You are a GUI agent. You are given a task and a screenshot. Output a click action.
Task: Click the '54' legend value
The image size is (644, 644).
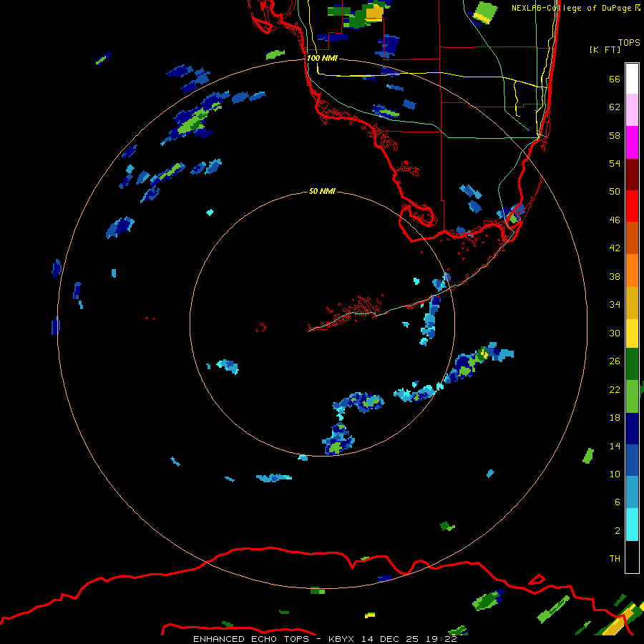(x=615, y=163)
